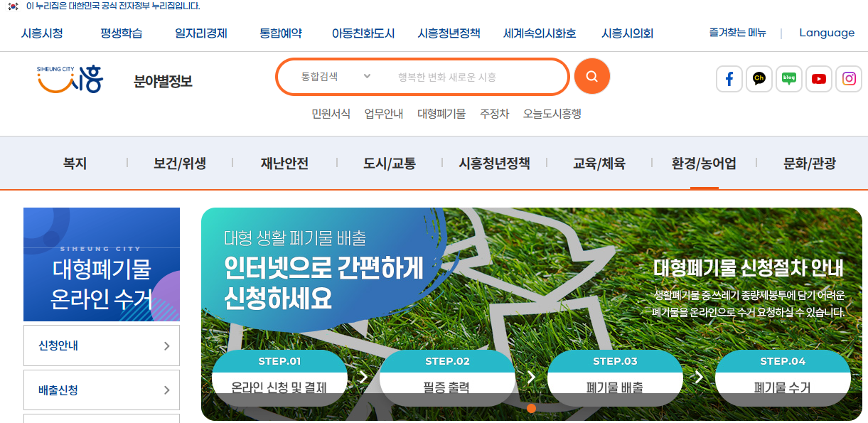Click STEP.02 필증 출력
The image size is (868, 423).
click(447, 378)
